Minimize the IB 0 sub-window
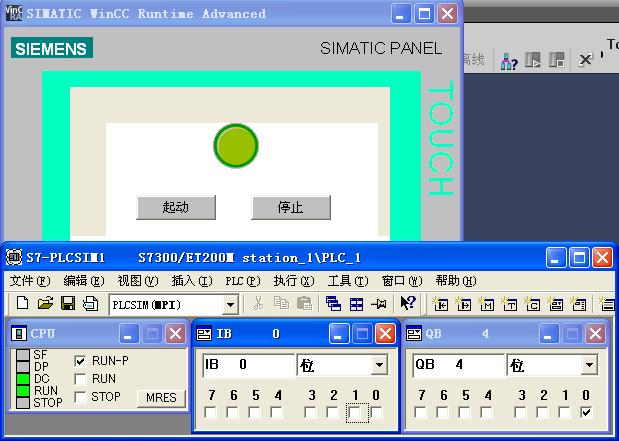 (x=339, y=334)
